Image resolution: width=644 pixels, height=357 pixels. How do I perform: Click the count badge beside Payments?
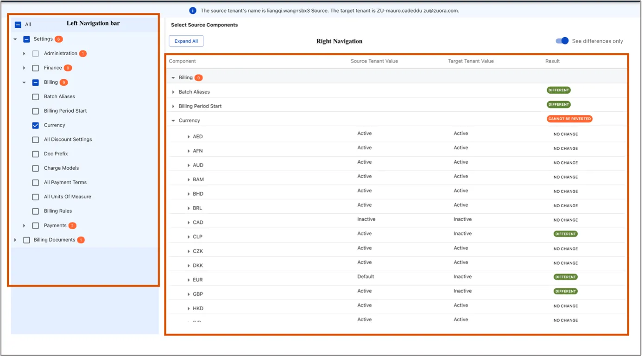[x=72, y=226]
